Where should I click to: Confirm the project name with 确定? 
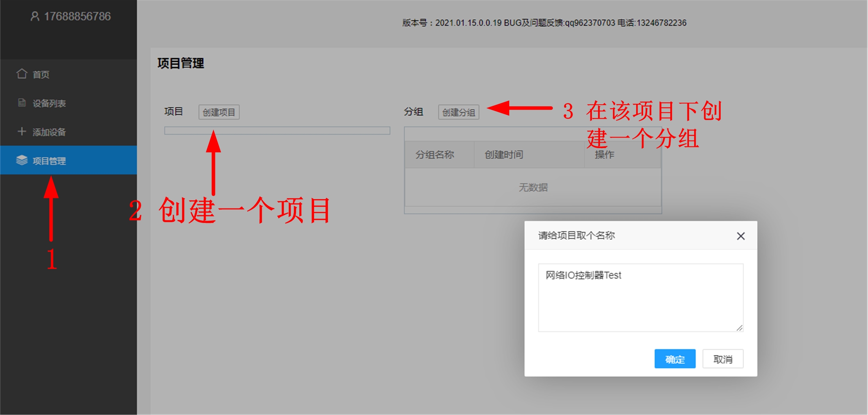pos(675,359)
